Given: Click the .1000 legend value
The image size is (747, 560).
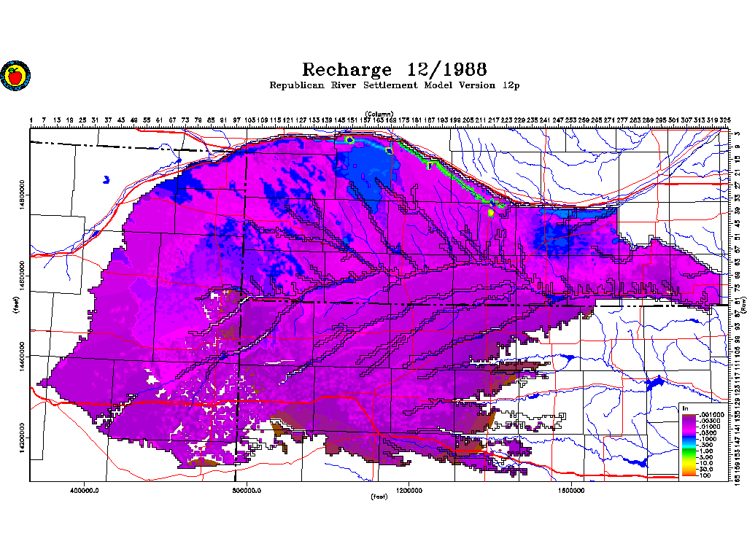Looking at the screenshot, I should (708, 439).
